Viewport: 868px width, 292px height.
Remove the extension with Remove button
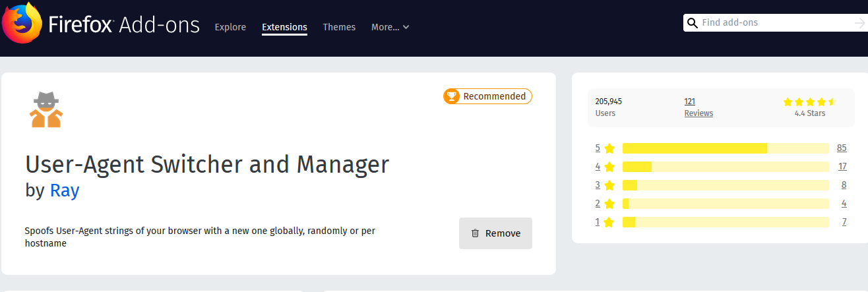tap(495, 233)
